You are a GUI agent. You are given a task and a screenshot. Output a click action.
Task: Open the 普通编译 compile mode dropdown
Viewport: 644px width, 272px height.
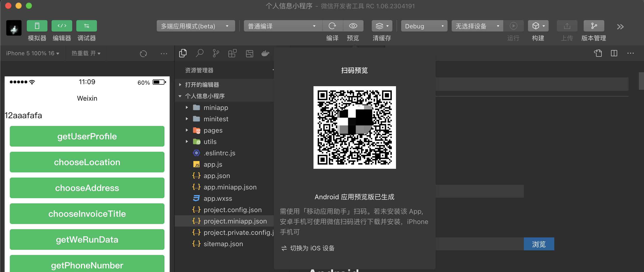pyautogui.click(x=283, y=26)
